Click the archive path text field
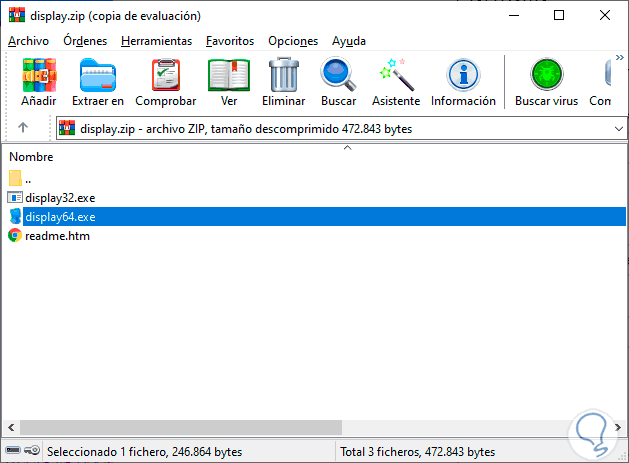The width and height of the screenshot is (629, 463). 341,128
